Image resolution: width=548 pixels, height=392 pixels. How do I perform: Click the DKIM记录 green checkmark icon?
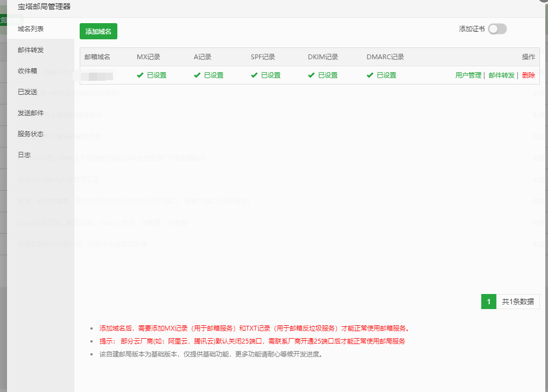[311, 75]
